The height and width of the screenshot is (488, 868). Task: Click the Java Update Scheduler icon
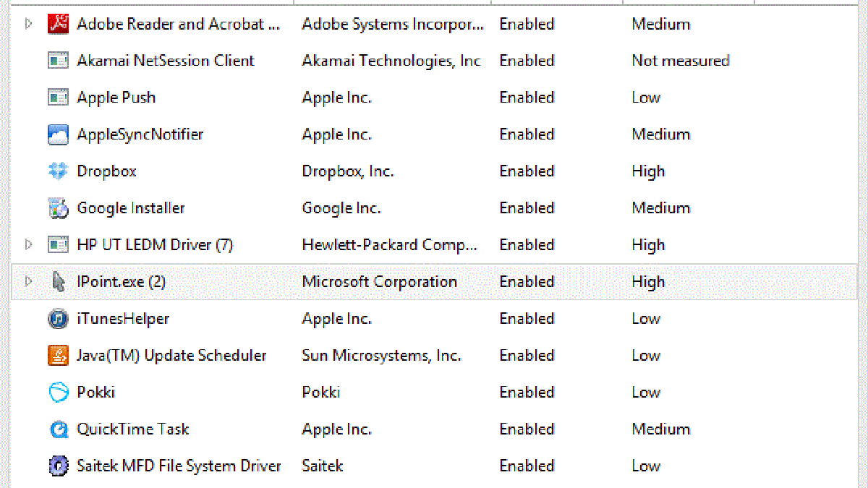(x=58, y=356)
